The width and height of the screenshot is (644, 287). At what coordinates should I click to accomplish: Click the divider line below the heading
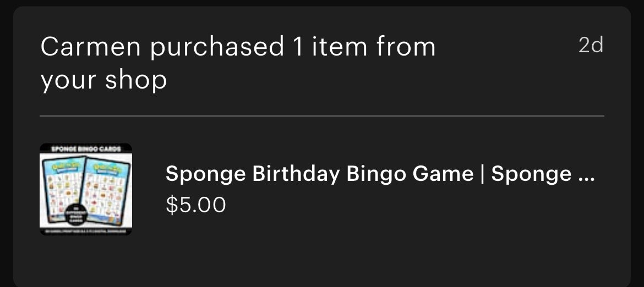pos(322,116)
